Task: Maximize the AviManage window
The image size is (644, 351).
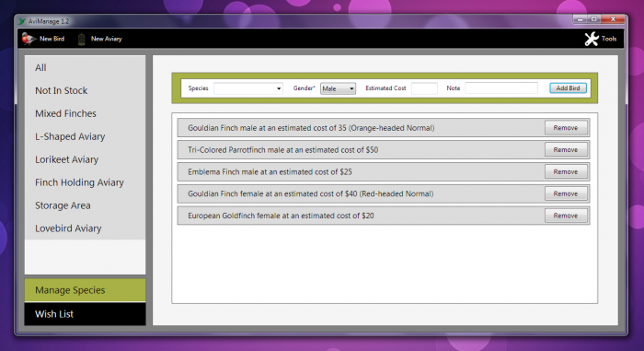Action: tap(593, 19)
